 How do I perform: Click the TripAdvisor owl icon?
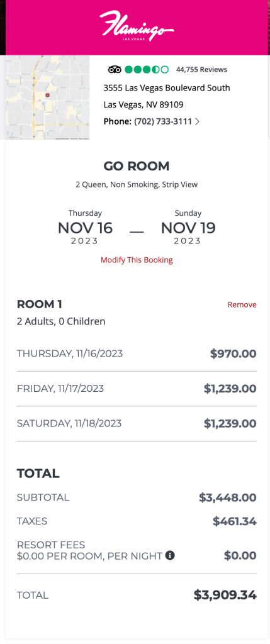(x=115, y=69)
